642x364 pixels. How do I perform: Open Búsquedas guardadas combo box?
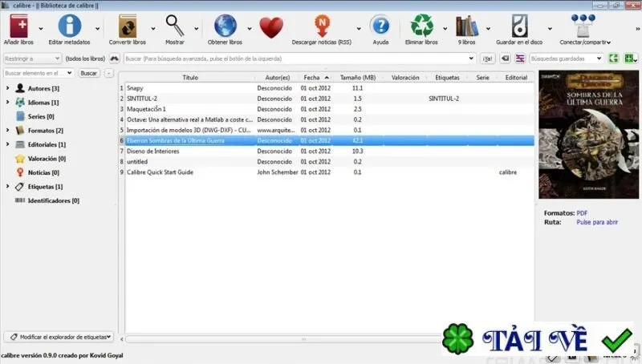(567, 59)
